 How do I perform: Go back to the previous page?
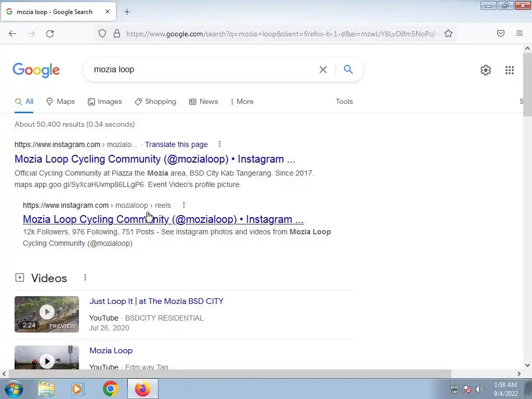pyautogui.click(x=12, y=34)
